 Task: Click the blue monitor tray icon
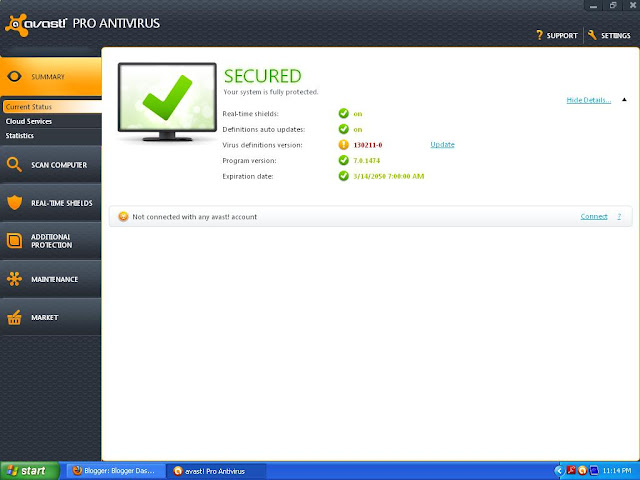(594, 471)
